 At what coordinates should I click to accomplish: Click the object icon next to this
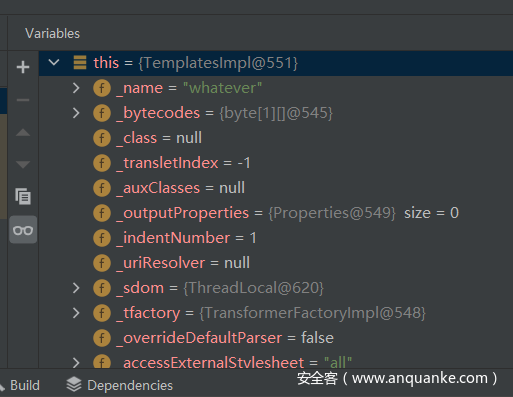tap(80, 63)
